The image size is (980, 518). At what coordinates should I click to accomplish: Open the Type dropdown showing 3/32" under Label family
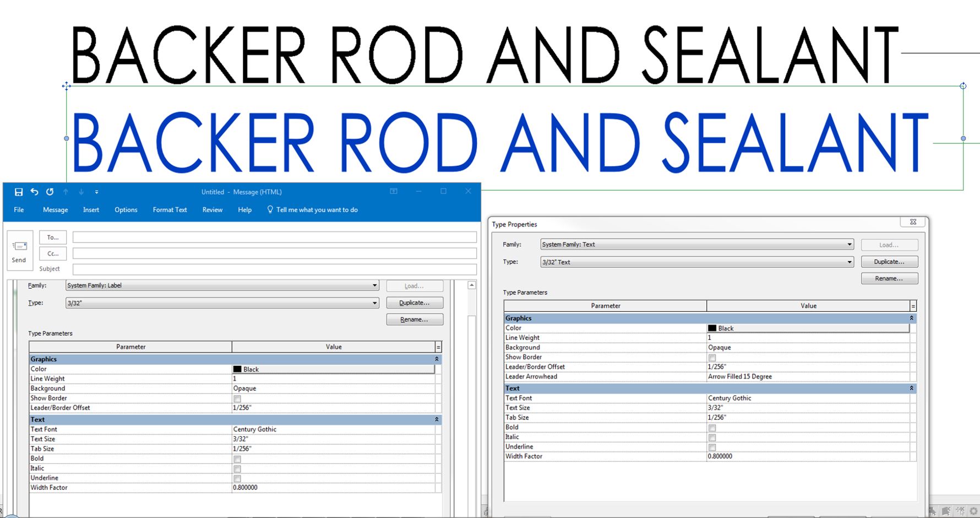point(222,303)
